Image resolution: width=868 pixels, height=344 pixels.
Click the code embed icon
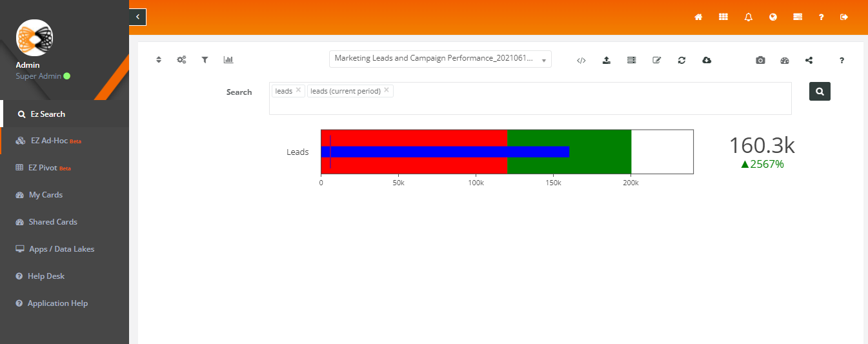581,60
